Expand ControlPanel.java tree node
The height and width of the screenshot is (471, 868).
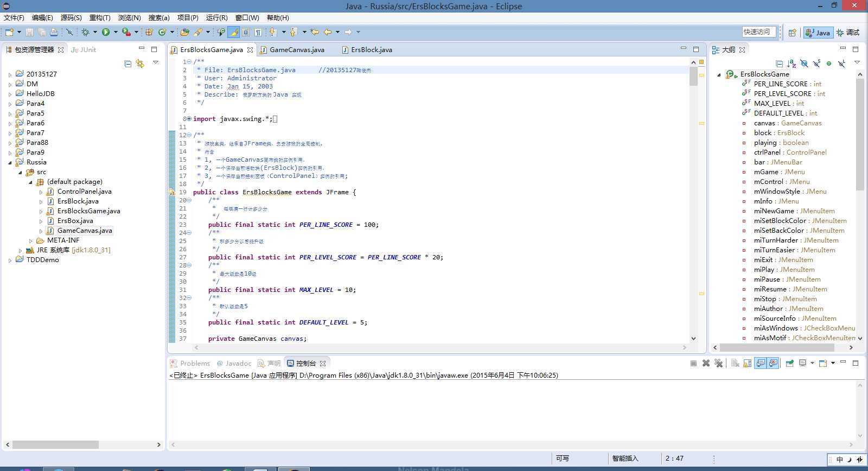click(x=41, y=192)
